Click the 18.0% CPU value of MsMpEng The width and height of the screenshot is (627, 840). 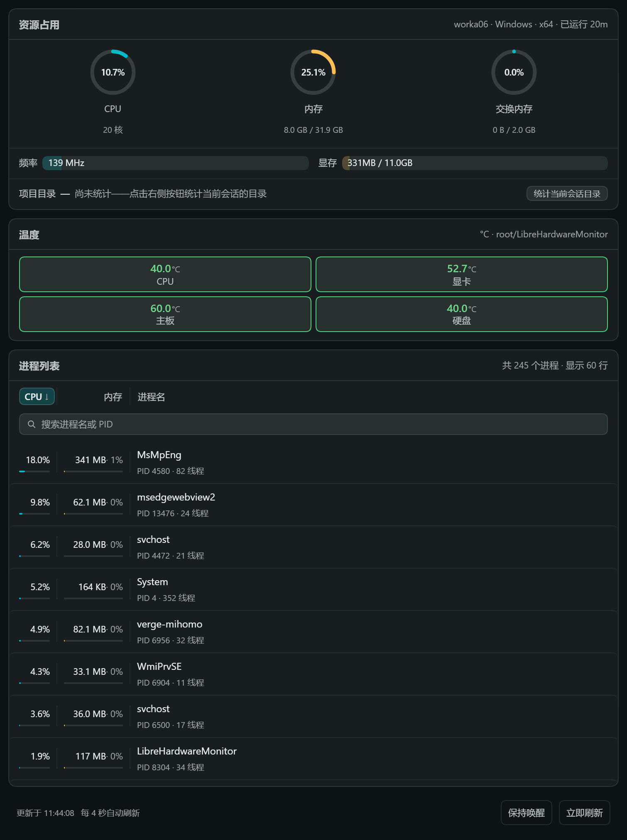[x=38, y=460]
